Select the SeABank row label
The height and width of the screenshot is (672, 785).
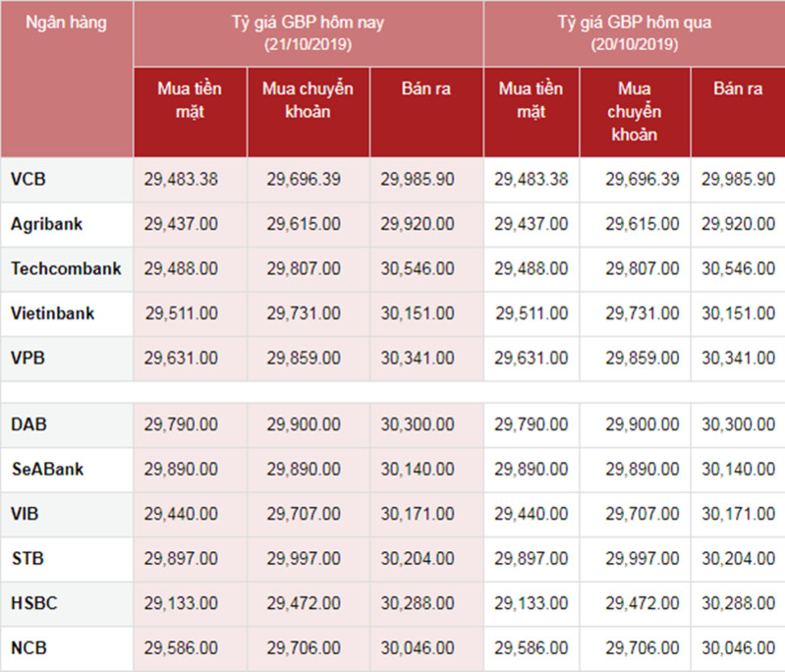click(47, 469)
